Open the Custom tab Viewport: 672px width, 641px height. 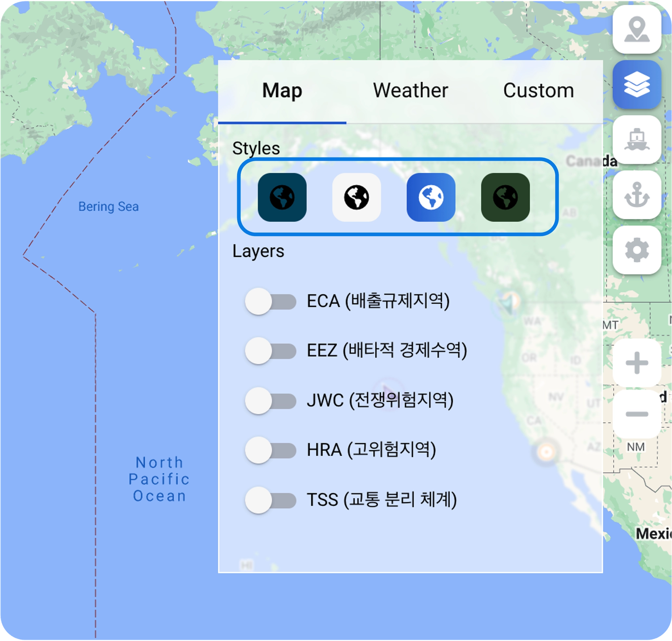pos(538,91)
